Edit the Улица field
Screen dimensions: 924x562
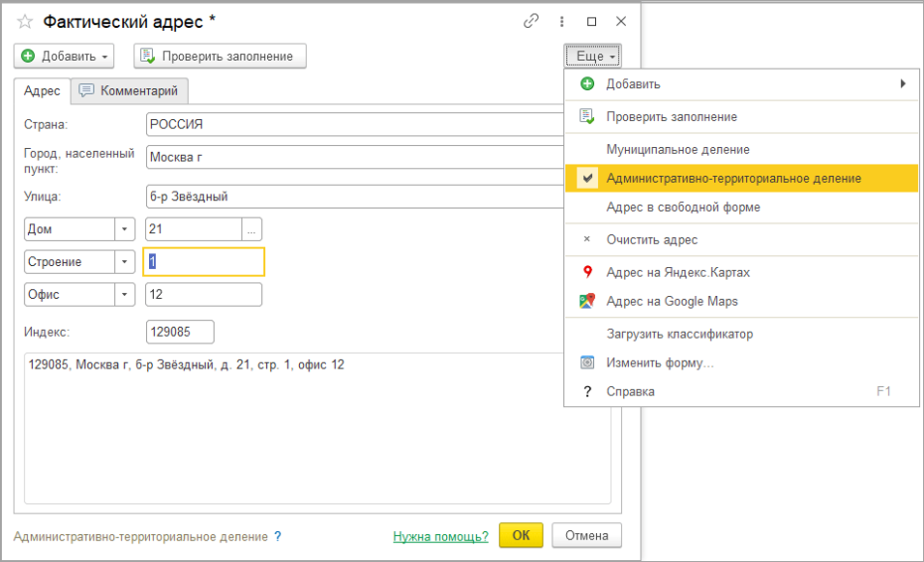[x=355, y=197]
